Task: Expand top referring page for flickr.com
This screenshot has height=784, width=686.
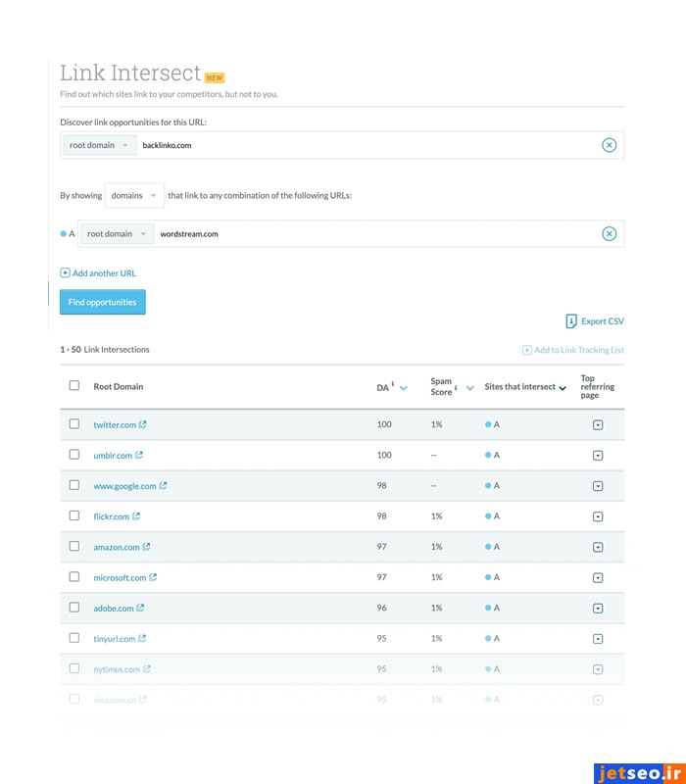Action: point(598,516)
